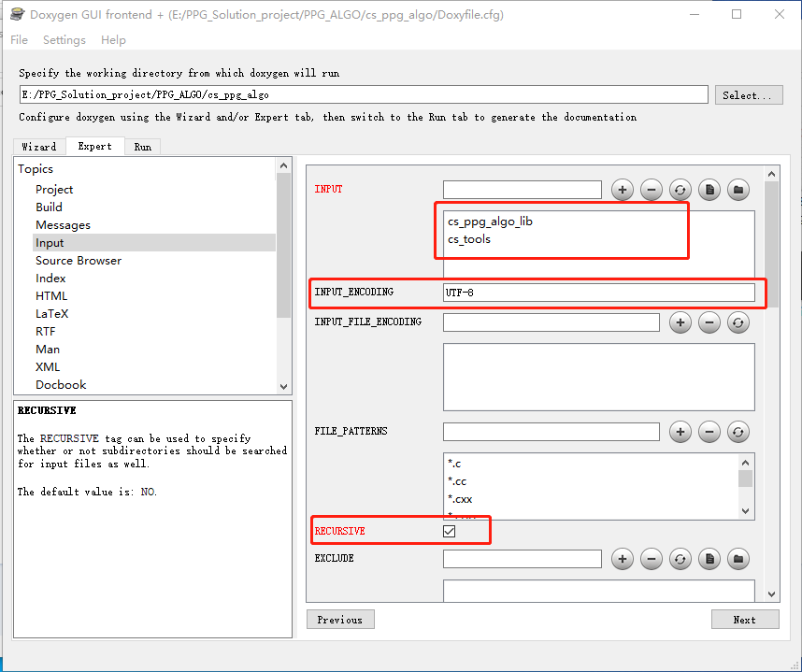Select the XML topic
The image size is (802, 672).
click(48, 366)
